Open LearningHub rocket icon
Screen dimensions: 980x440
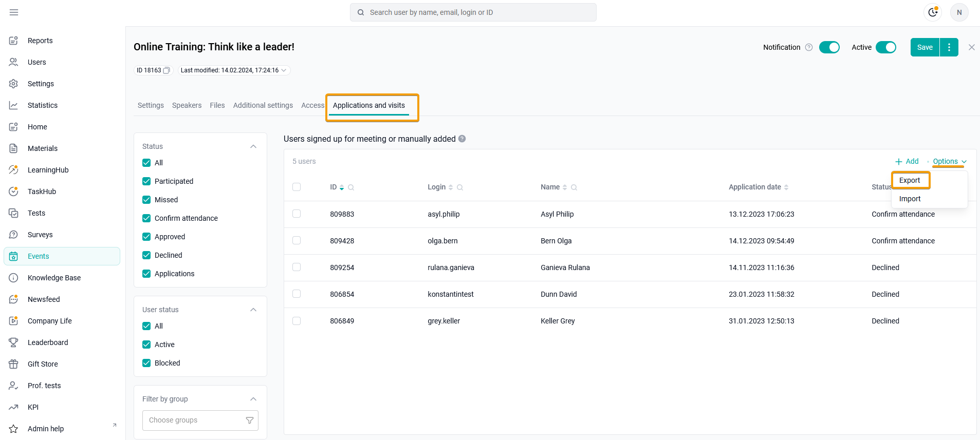[x=13, y=170]
